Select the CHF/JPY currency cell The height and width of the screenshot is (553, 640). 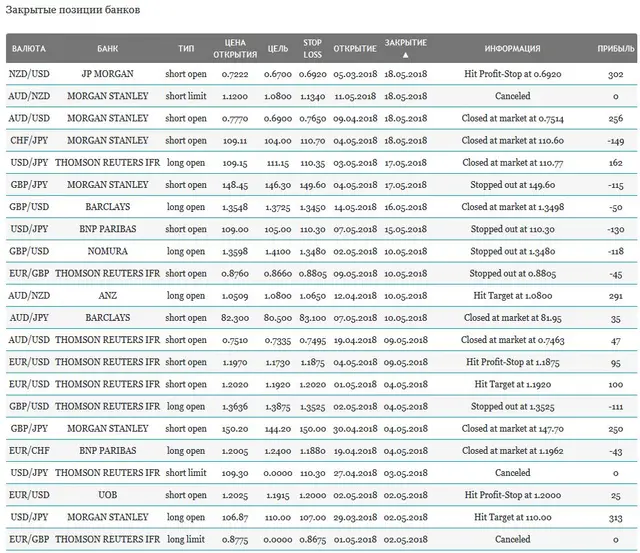pos(29,140)
